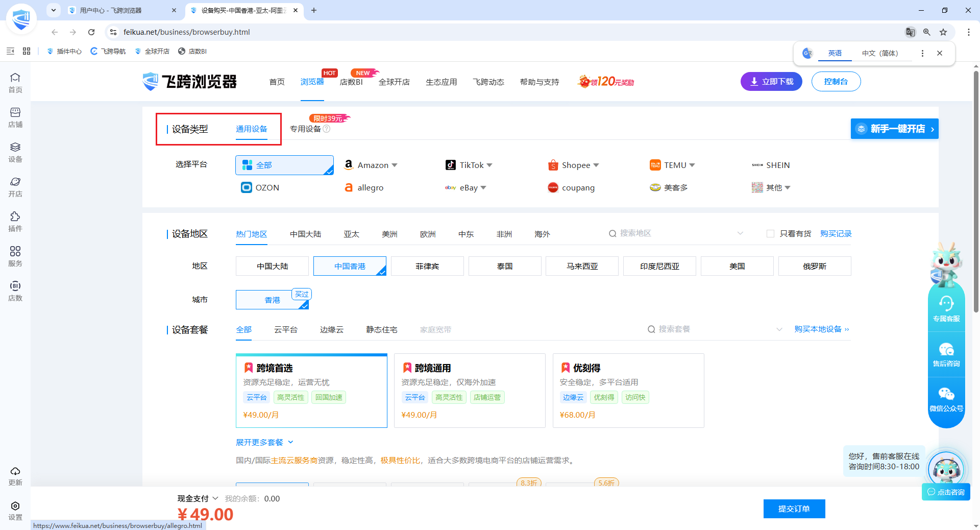Switch to the 亚太 region tab
The image size is (980, 530).
[x=351, y=234]
